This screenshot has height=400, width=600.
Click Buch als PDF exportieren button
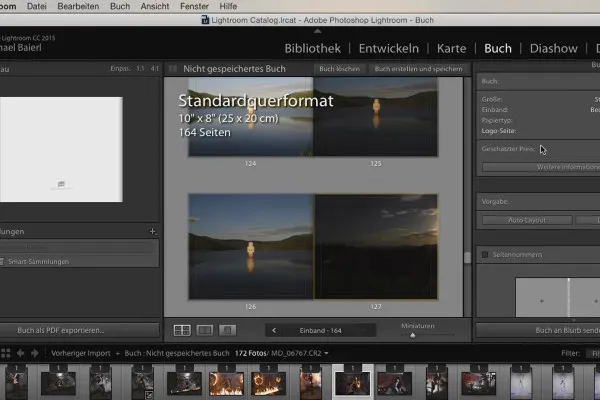tap(60, 329)
